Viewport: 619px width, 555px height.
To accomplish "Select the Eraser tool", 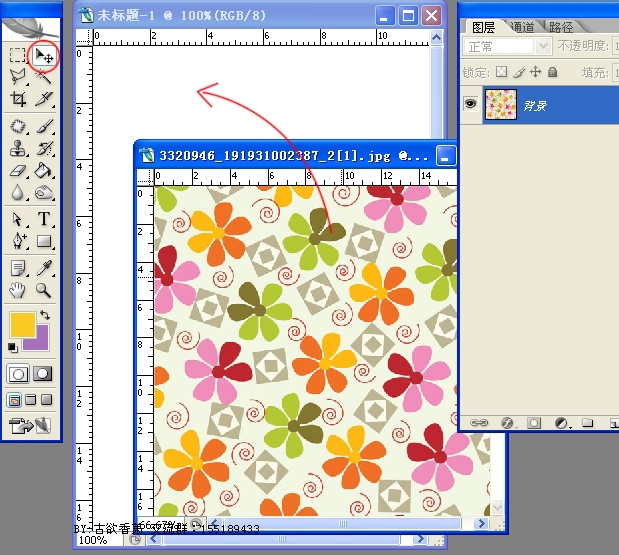I will pyautogui.click(x=18, y=171).
